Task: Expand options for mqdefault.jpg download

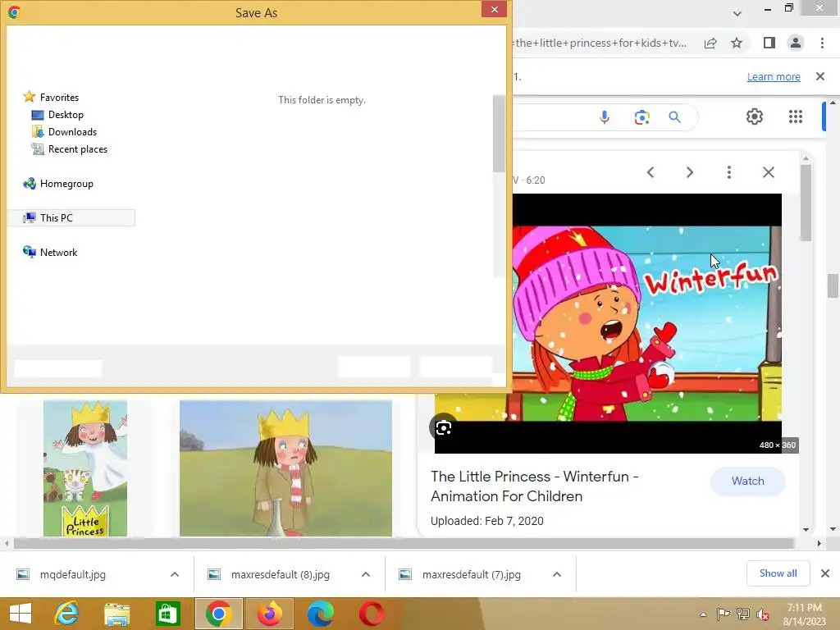Action: point(175,574)
